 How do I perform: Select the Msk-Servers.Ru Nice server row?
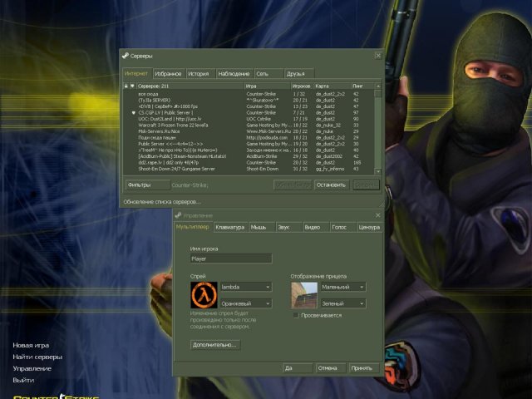pos(249,131)
